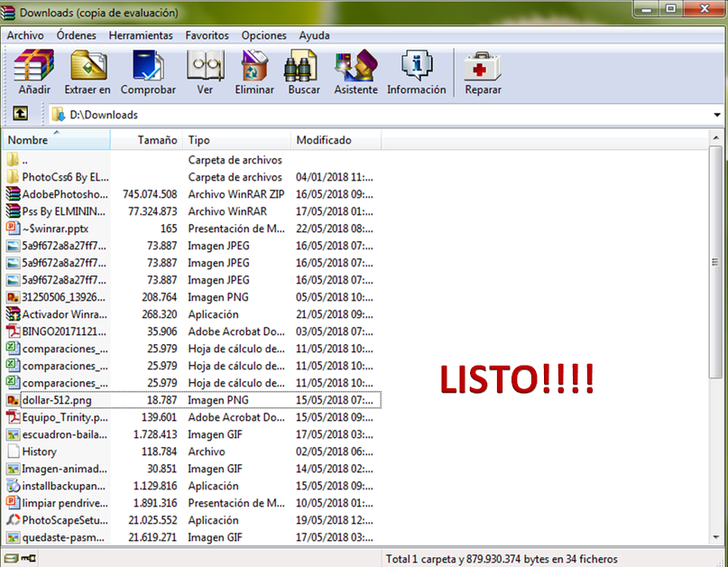Show archive Información icon
728x567 pixels.
[x=417, y=65]
